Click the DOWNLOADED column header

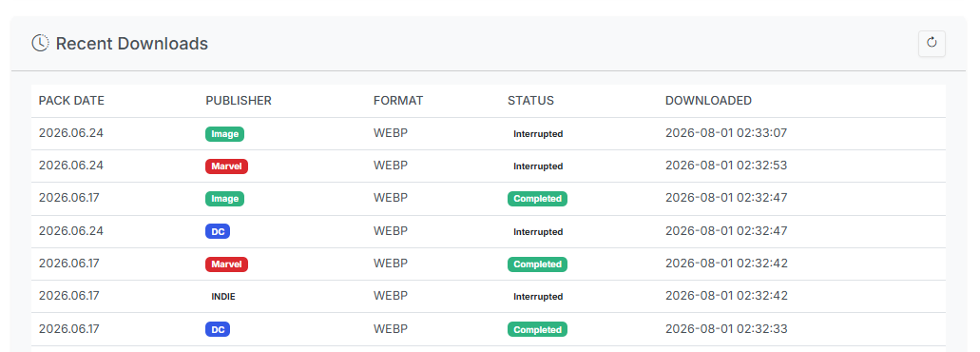click(x=708, y=101)
